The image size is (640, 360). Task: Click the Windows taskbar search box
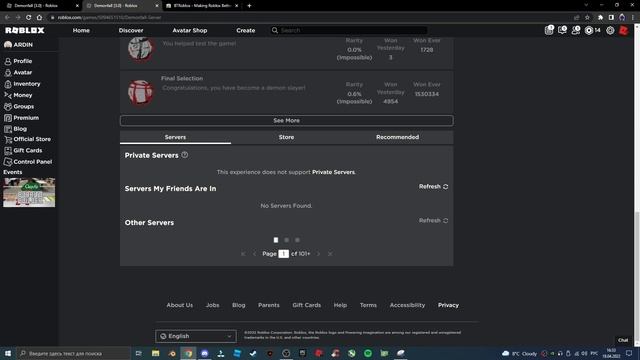pos(73,353)
